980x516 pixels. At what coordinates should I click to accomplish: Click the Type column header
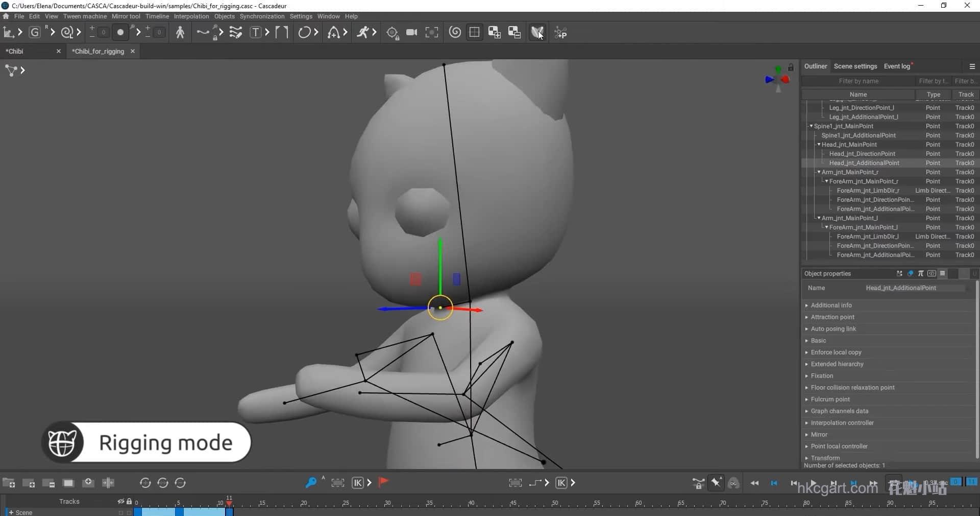click(933, 95)
